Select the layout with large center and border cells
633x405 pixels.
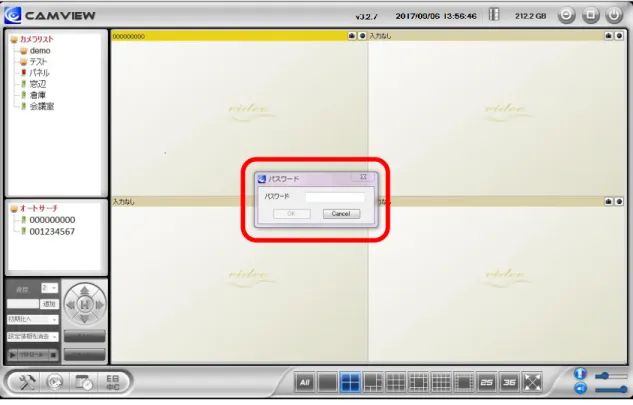pyautogui.click(x=464, y=382)
